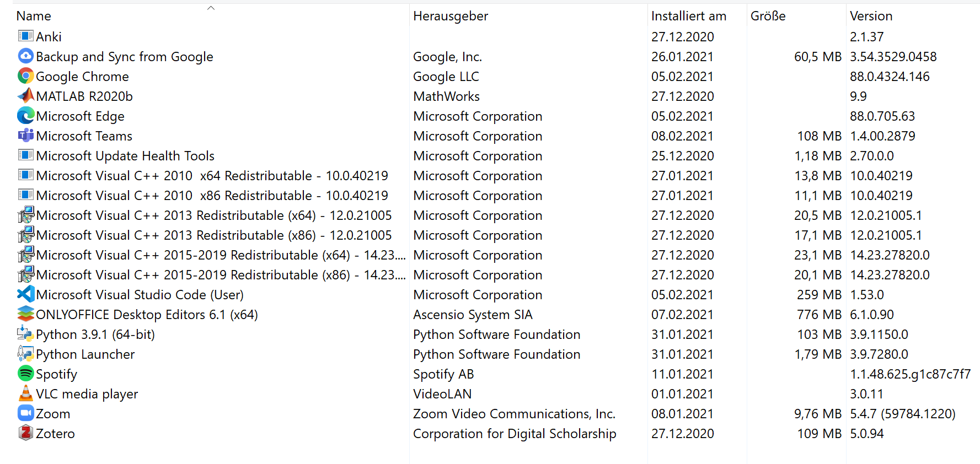
Task: Select the Microsoft Teams icon
Action: point(26,136)
